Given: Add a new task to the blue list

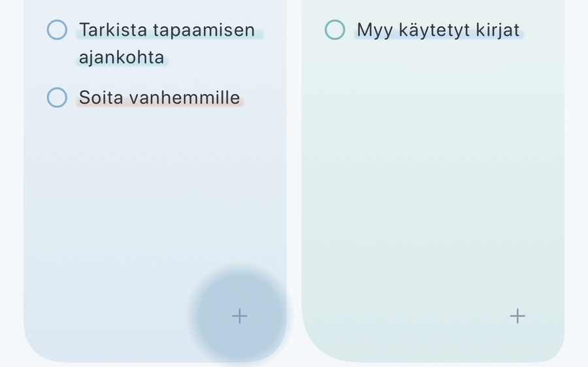Looking at the screenshot, I should click(x=240, y=316).
